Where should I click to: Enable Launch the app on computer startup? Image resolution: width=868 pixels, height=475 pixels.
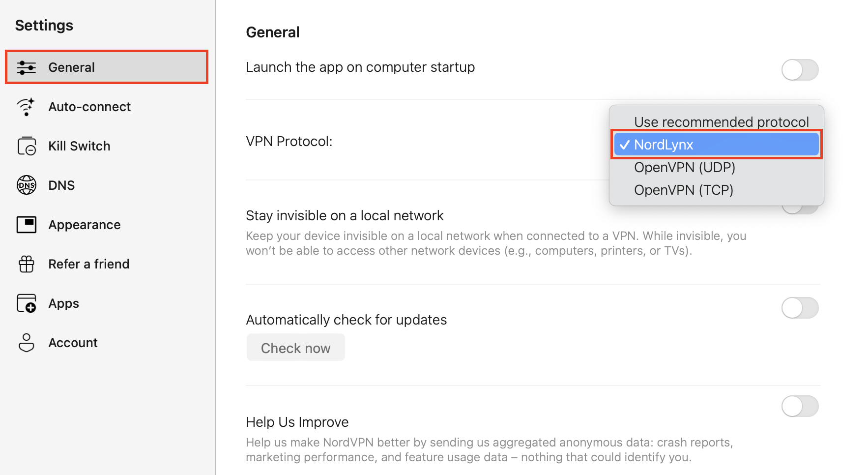click(800, 70)
